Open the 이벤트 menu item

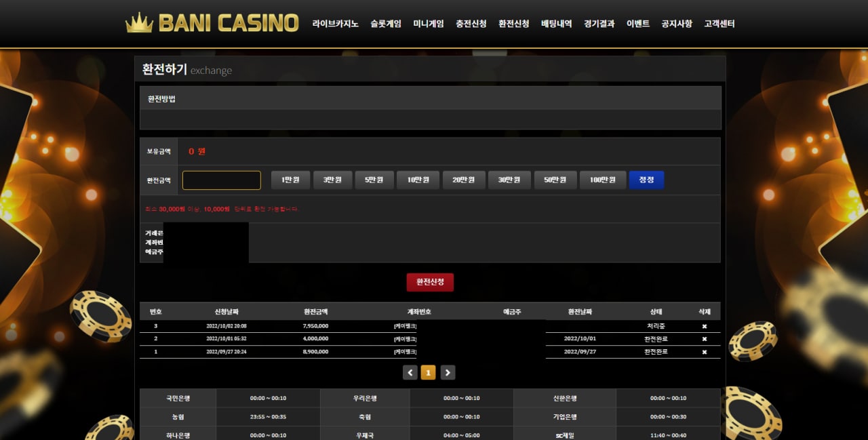coord(637,24)
